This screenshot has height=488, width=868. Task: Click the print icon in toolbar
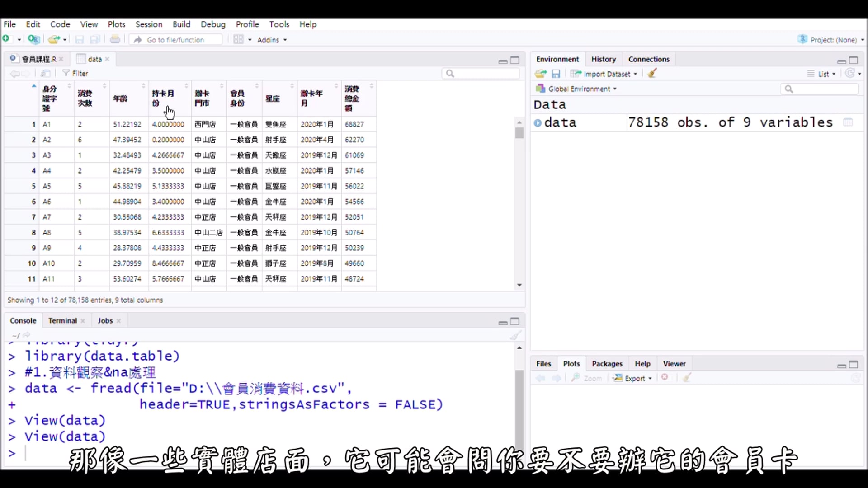point(115,40)
